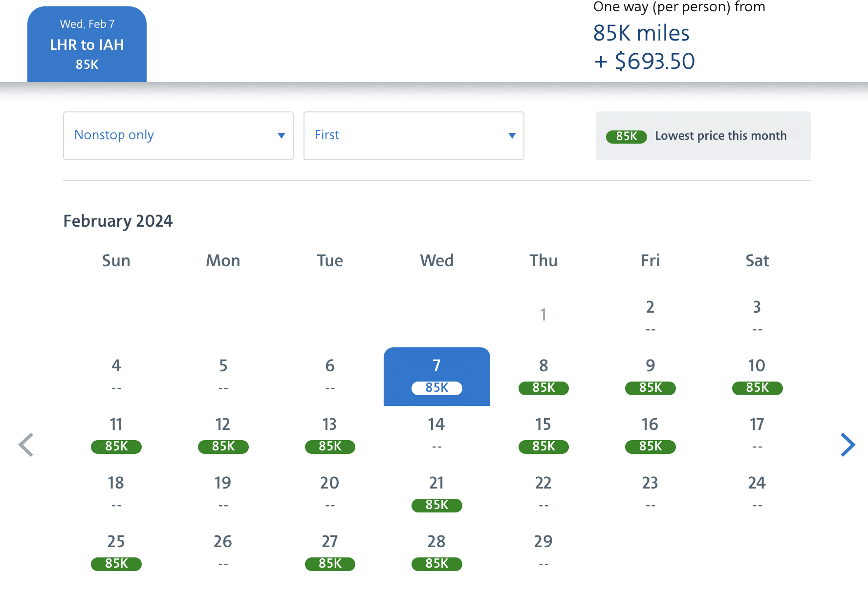This screenshot has height=596, width=868.
Task: Select February 21 with 85K fare
Action: click(436, 494)
